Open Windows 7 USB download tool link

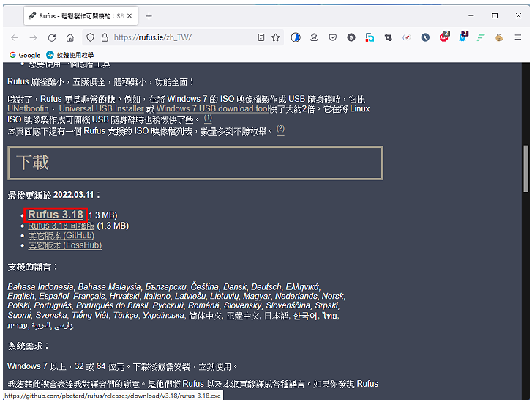coord(213,109)
